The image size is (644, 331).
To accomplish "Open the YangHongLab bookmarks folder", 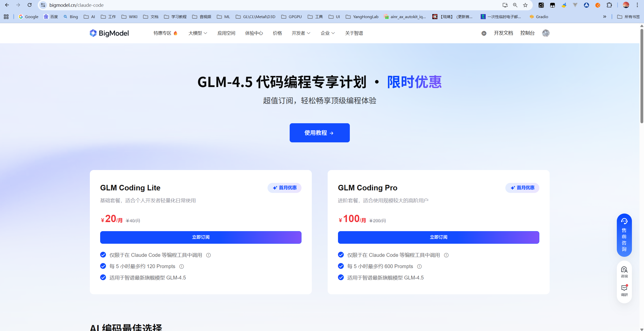I will point(362,17).
